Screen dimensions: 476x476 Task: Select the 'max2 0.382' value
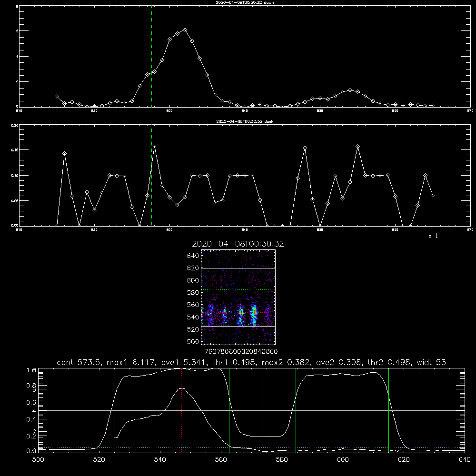[x=286, y=362]
